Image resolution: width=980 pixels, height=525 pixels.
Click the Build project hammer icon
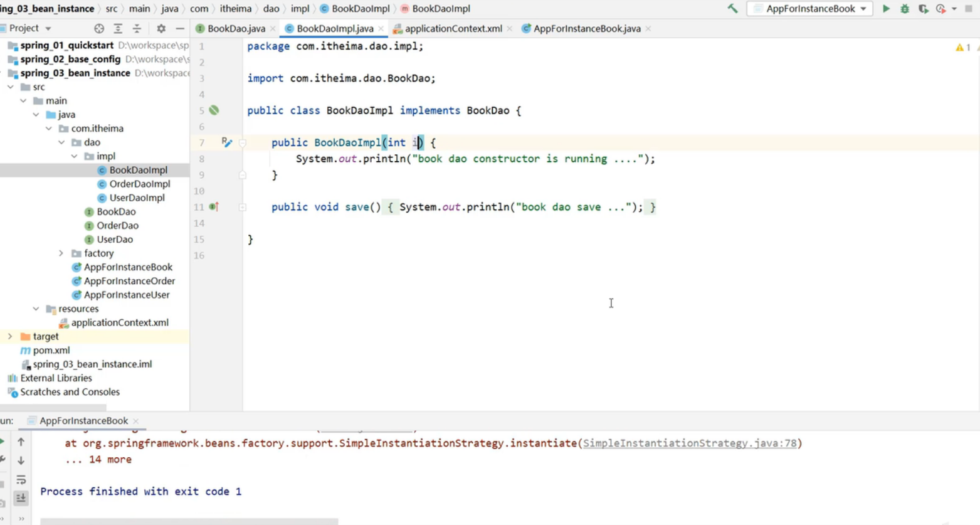point(732,9)
